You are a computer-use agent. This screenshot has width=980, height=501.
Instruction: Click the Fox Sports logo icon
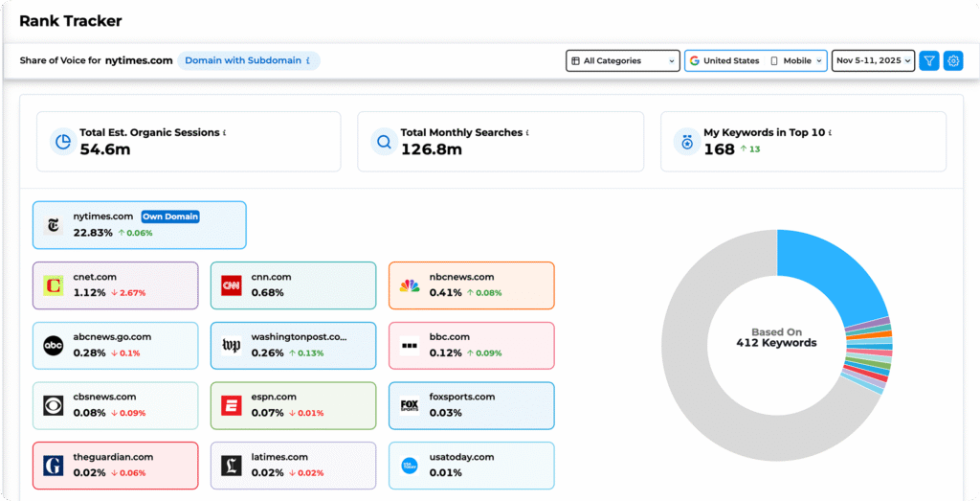click(410, 406)
